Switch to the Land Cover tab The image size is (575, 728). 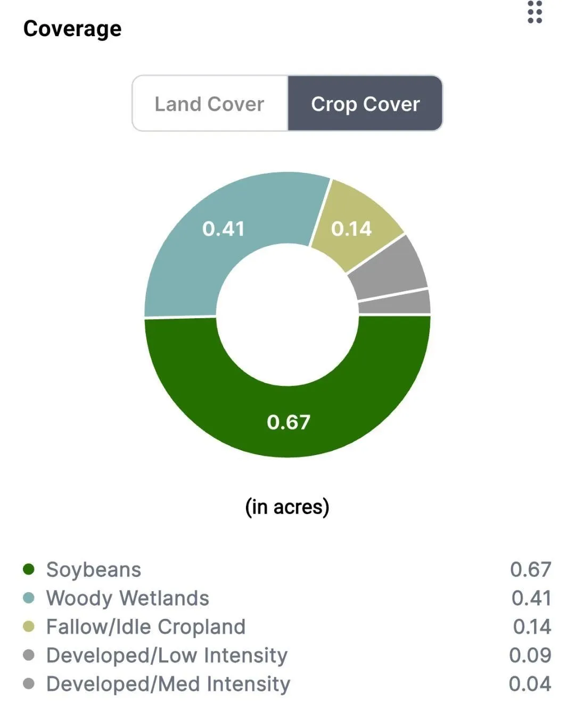[x=210, y=104]
